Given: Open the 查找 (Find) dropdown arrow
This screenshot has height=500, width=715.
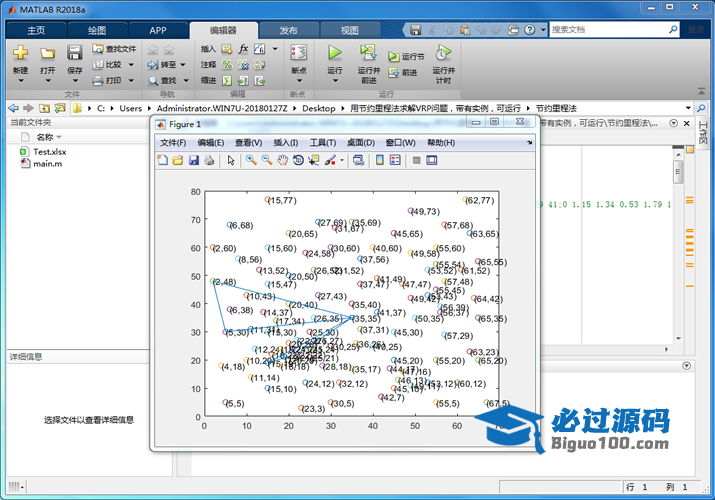Looking at the screenshot, I should [x=186, y=81].
